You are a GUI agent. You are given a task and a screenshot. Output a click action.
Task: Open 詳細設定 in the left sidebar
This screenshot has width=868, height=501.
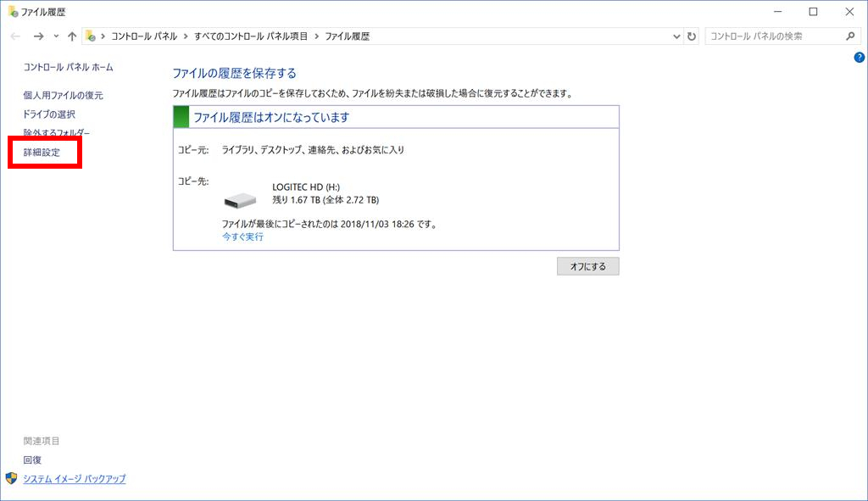point(42,153)
